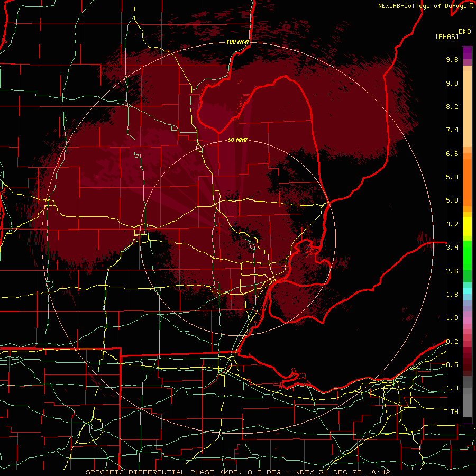This screenshot has height=476, width=476.
Task: Pick the peach segment of the color bar
Action: pyautogui.click(x=467, y=109)
